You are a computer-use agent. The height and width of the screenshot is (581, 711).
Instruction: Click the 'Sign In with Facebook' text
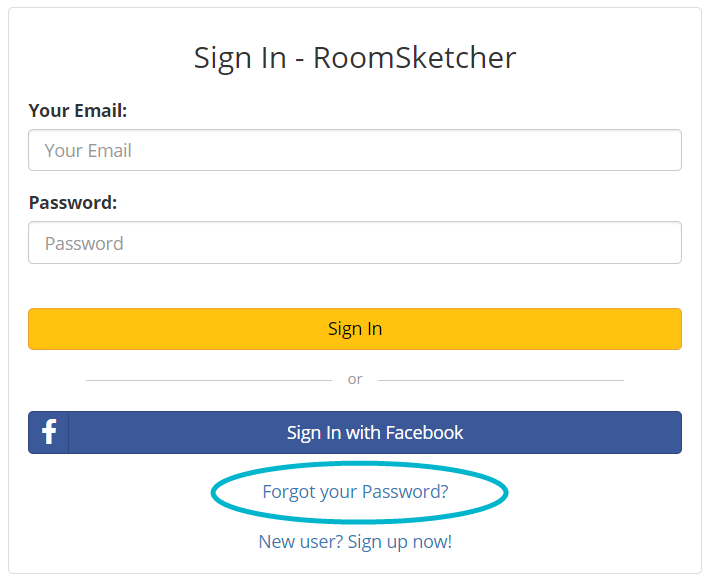(x=375, y=433)
